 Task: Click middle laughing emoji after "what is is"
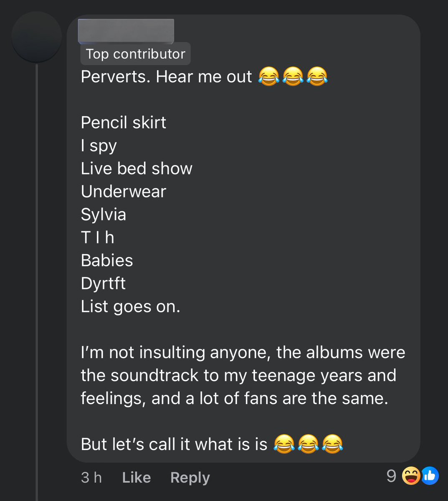309,444
